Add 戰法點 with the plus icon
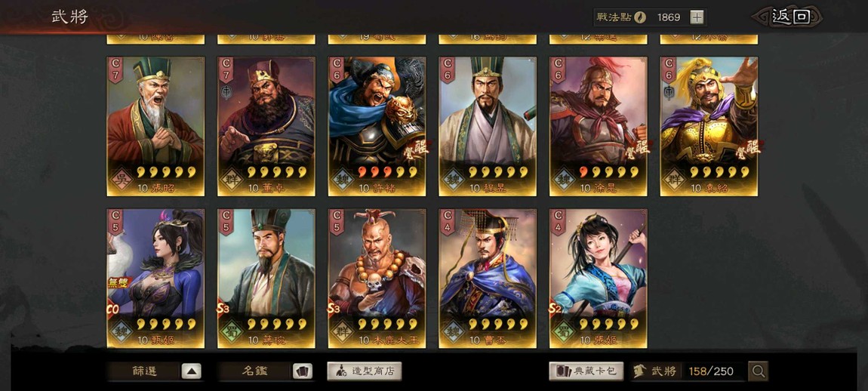Screen dimensions: 868x391 click(x=697, y=17)
